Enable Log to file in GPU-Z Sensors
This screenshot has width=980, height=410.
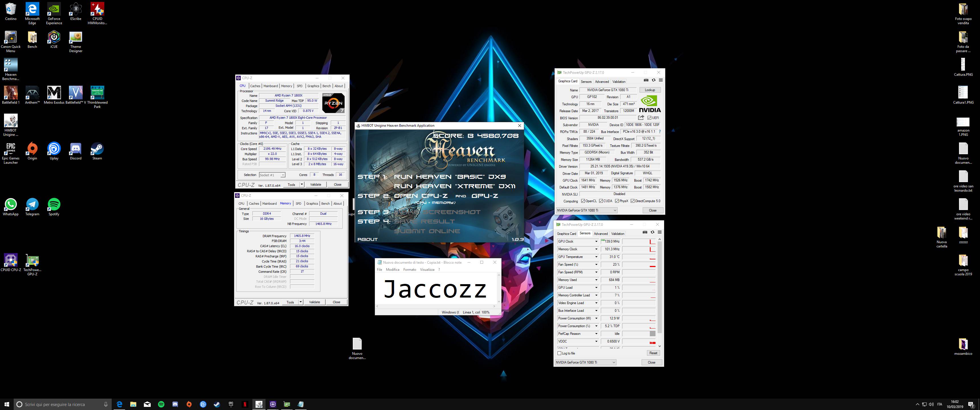coord(559,353)
